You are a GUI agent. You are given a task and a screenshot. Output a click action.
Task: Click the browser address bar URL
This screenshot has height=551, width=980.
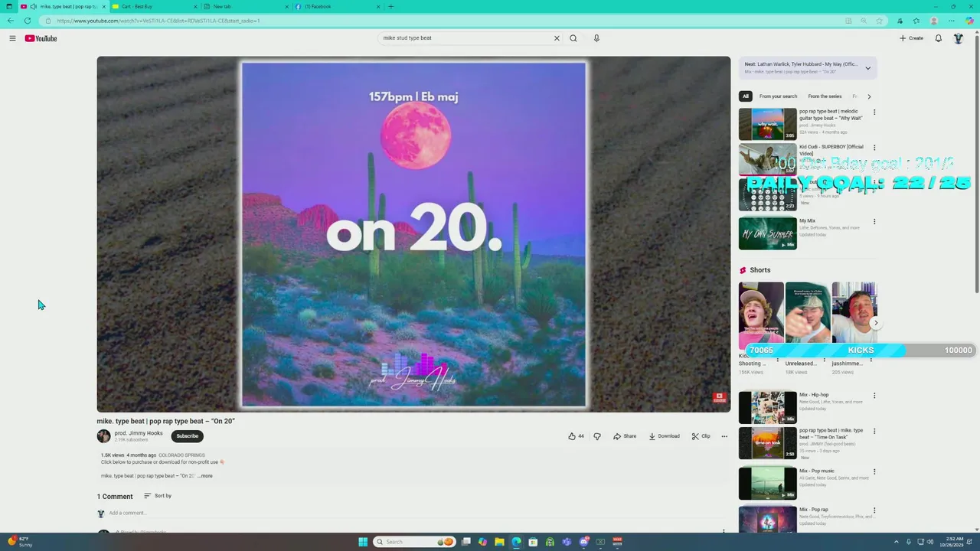[x=158, y=21]
